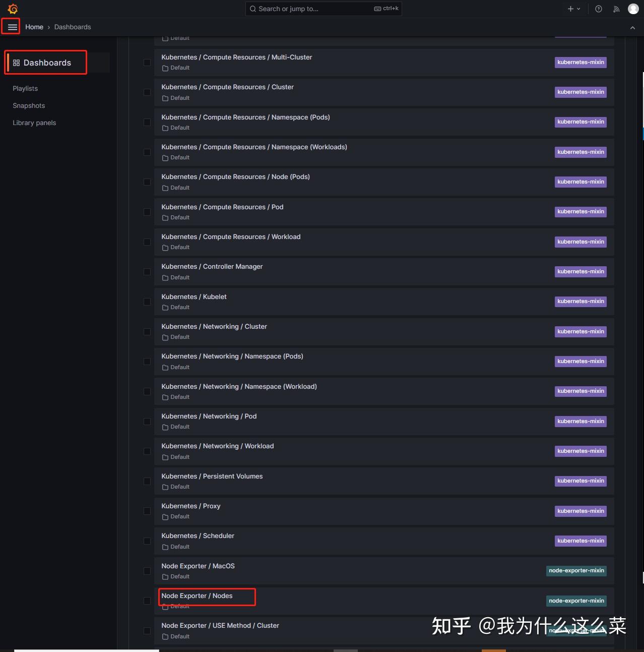The width and height of the screenshot is (644, 652).
Task: Open Kubernetes / Networking / Pod dashboard
Action: [x=209, y=417]
